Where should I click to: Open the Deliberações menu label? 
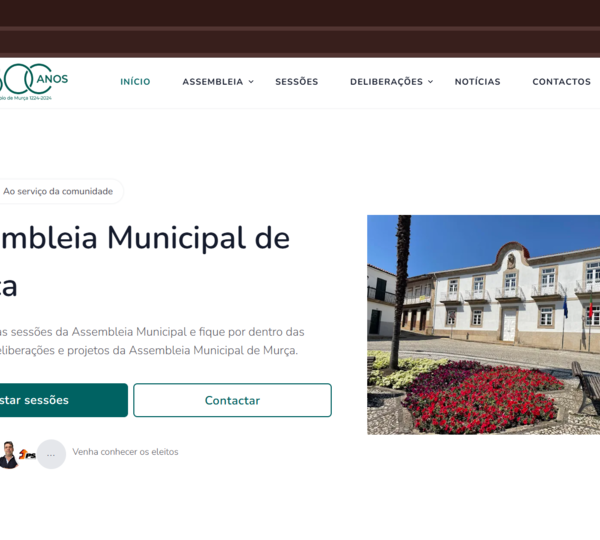coord(386,82)
